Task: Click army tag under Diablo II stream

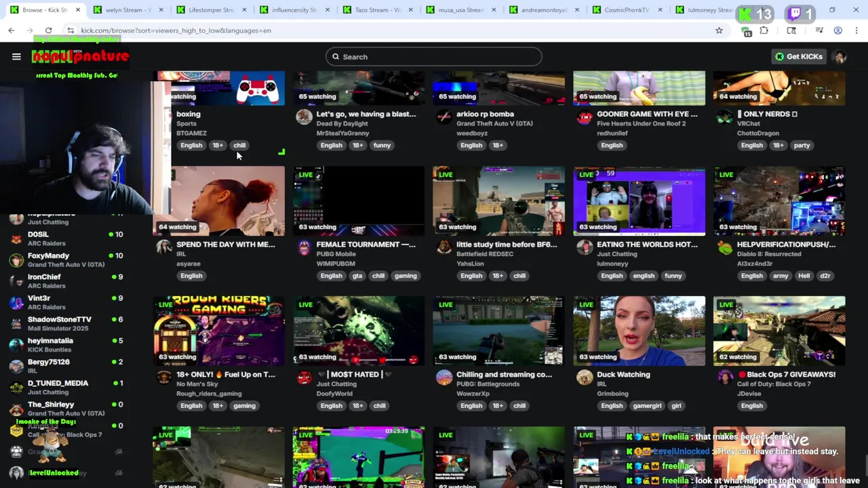Action: 781,275
